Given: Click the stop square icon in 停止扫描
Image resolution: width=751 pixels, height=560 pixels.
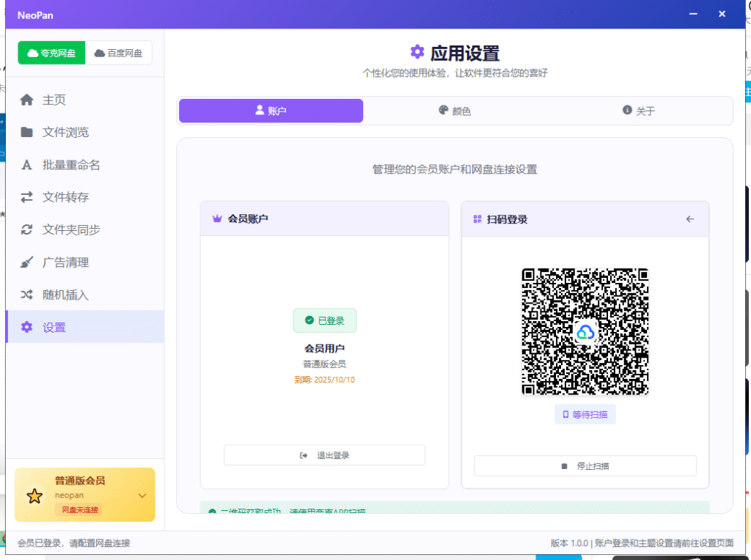Looking at the screenshot, I should pos(564,466).
